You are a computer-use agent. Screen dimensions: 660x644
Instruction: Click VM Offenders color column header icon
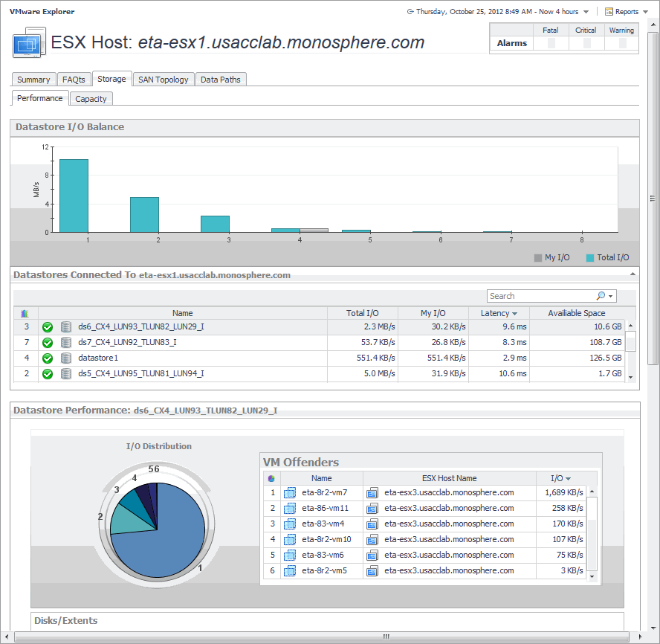(x=271, y=478)
